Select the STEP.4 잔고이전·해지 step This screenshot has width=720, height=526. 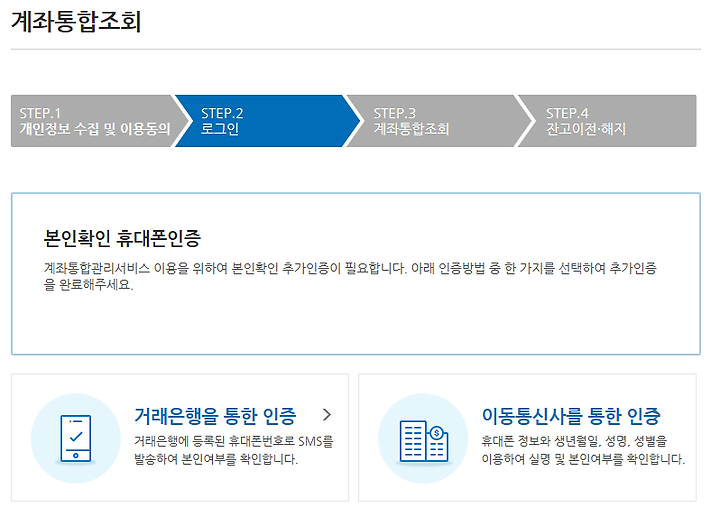(607, 121)
